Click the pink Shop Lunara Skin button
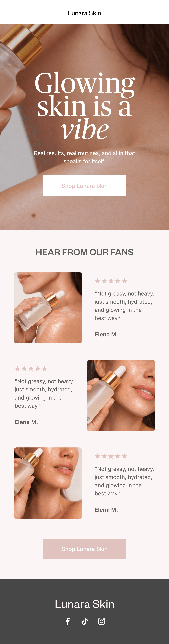169x644 pixels. coord(85,549)
